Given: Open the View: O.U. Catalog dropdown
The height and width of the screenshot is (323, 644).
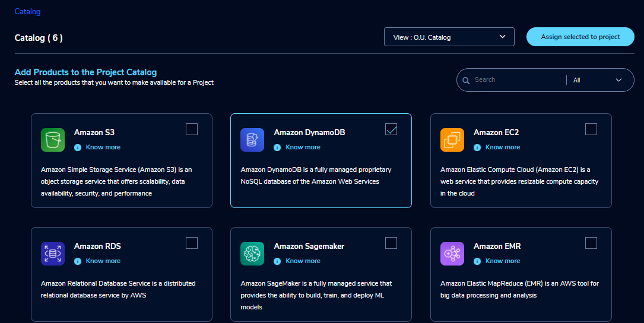Looking at the screenshot, I should click(449, 37).
